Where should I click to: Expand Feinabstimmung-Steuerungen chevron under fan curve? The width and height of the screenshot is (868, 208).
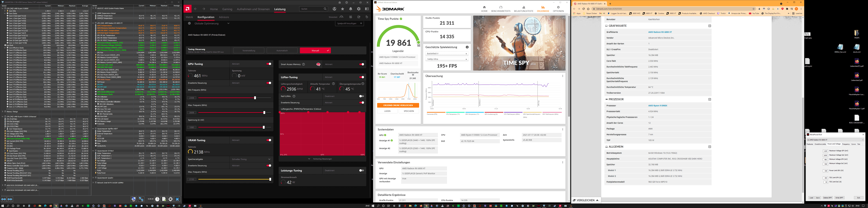[x=309, y=159]
